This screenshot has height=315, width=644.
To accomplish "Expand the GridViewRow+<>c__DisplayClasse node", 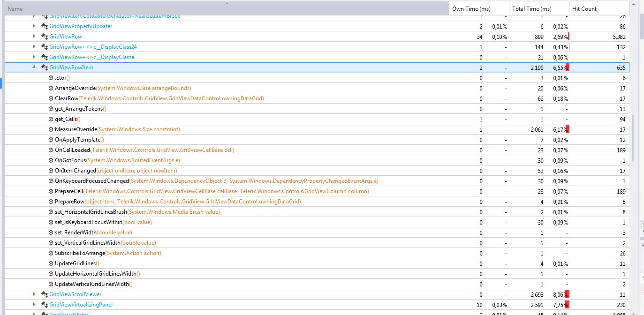I will (34, 57).
